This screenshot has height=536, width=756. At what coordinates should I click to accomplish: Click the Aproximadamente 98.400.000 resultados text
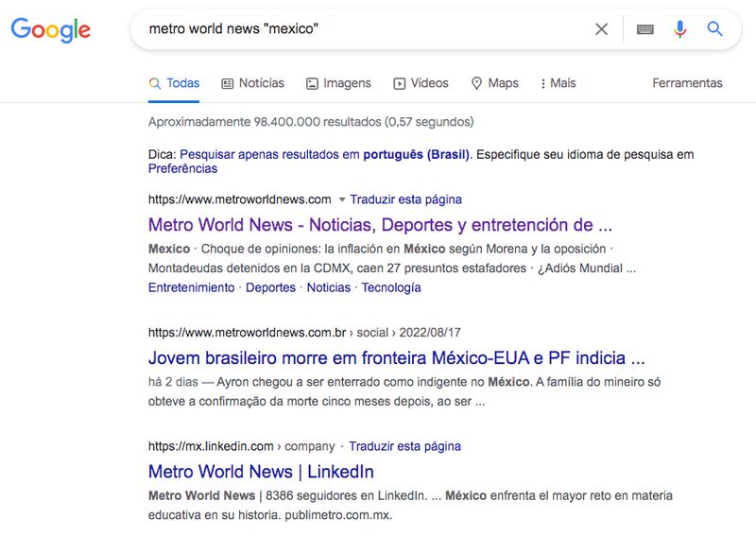(311, 122)
